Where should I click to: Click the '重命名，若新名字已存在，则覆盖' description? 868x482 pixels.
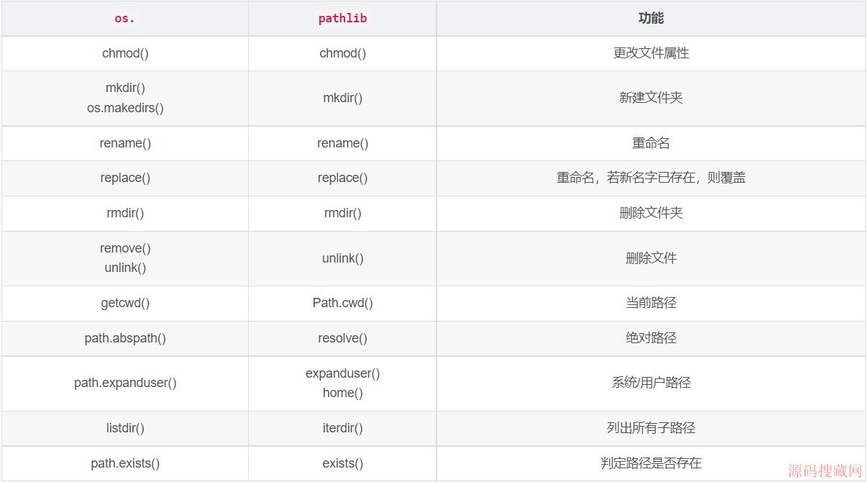pos(651,178)
